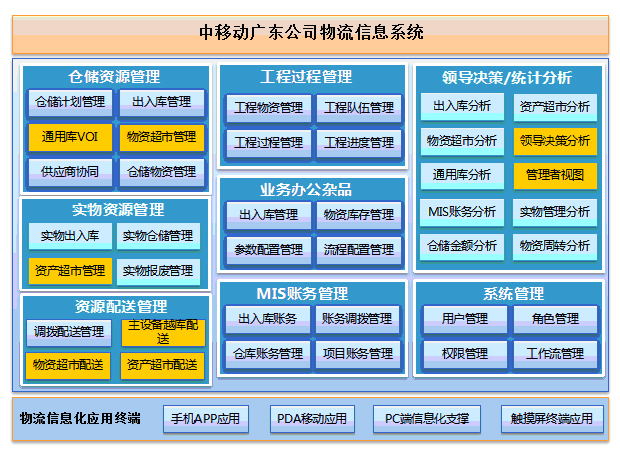Screen dimensions: 620x456
Task: Select the 流程配置管理 box
Action: (x=358, y=249)
